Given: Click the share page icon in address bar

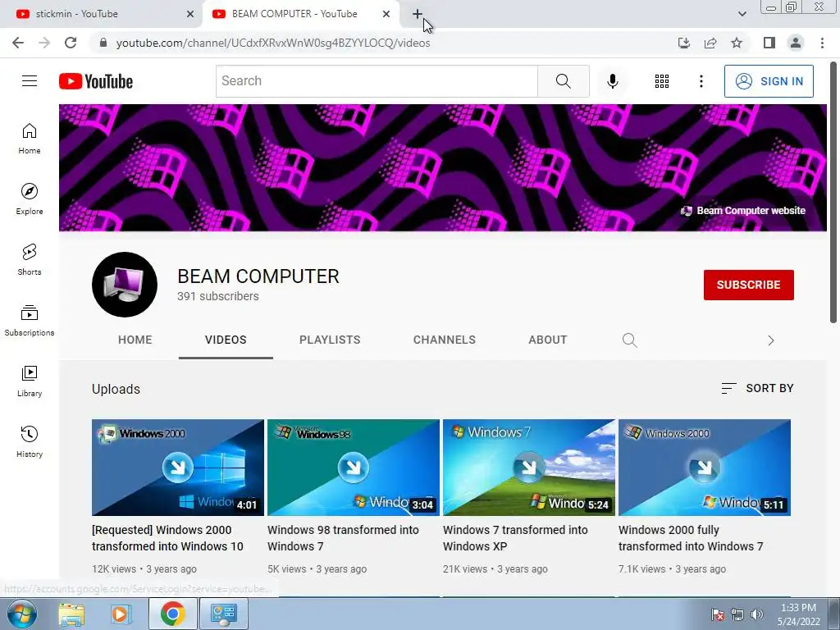Looking at the screenshot, I should tap(710, 43).
